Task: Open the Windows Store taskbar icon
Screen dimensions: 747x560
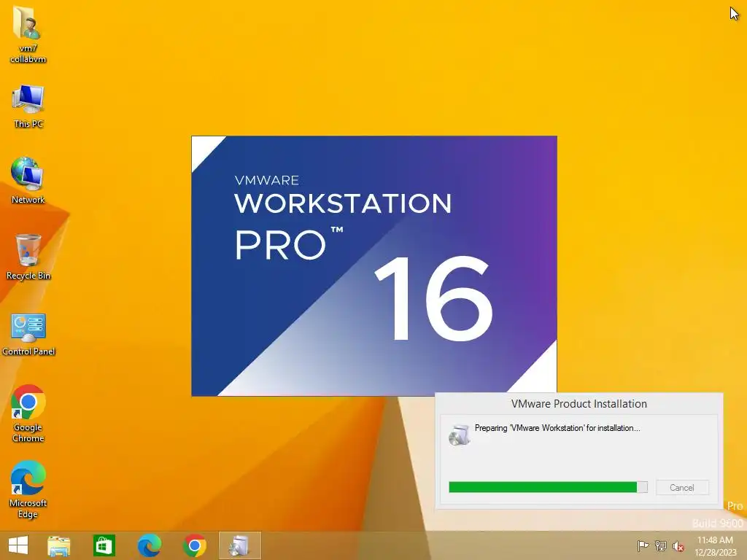Action: tap(104, 545)
